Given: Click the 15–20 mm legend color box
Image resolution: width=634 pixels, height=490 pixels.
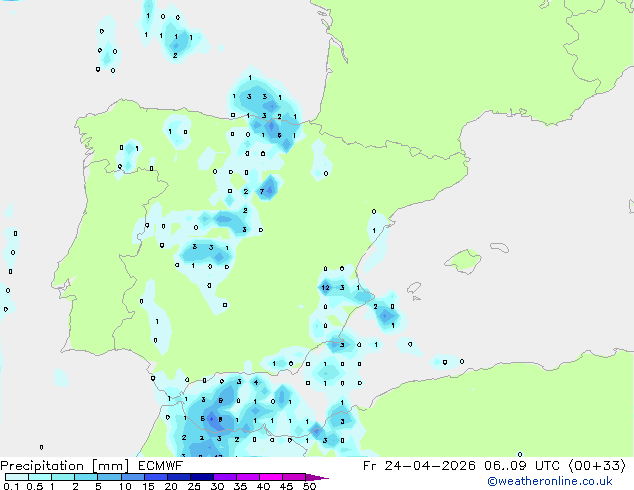Looking at the screenshot, I should click(155, 477).
